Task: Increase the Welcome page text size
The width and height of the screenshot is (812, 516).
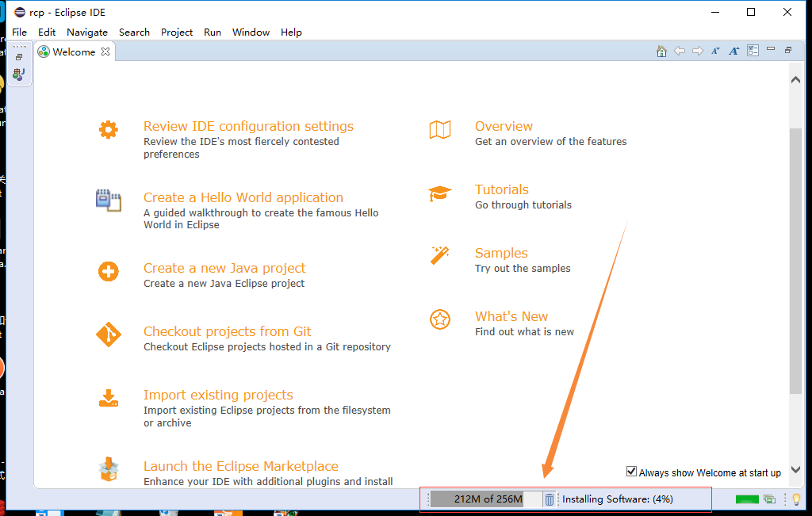Action: click(733, 50)
